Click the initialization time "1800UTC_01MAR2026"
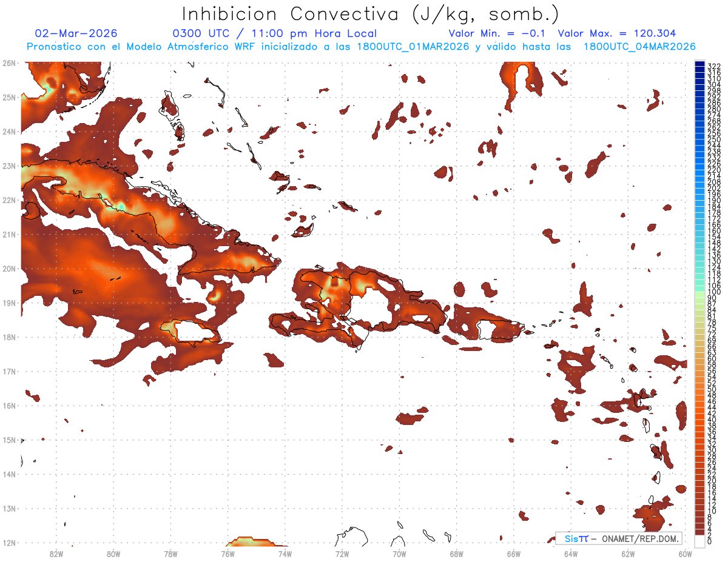 pyautogui.click(x=413, y=47)
